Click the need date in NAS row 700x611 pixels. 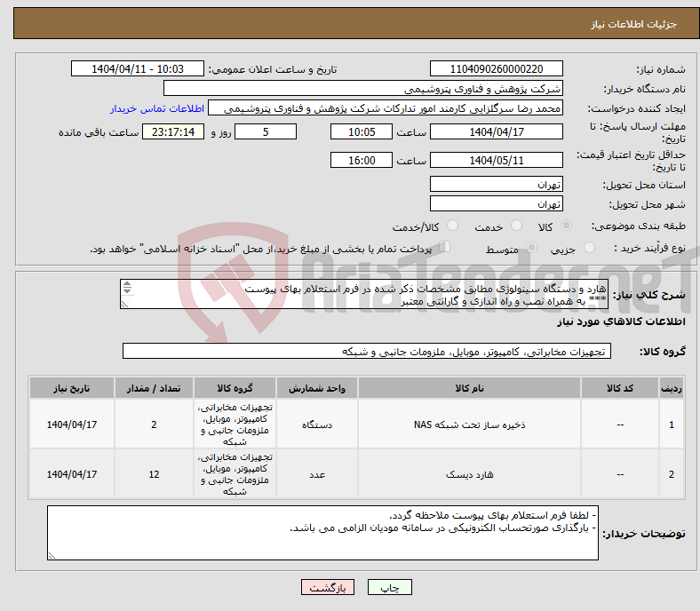click(72, 425)
